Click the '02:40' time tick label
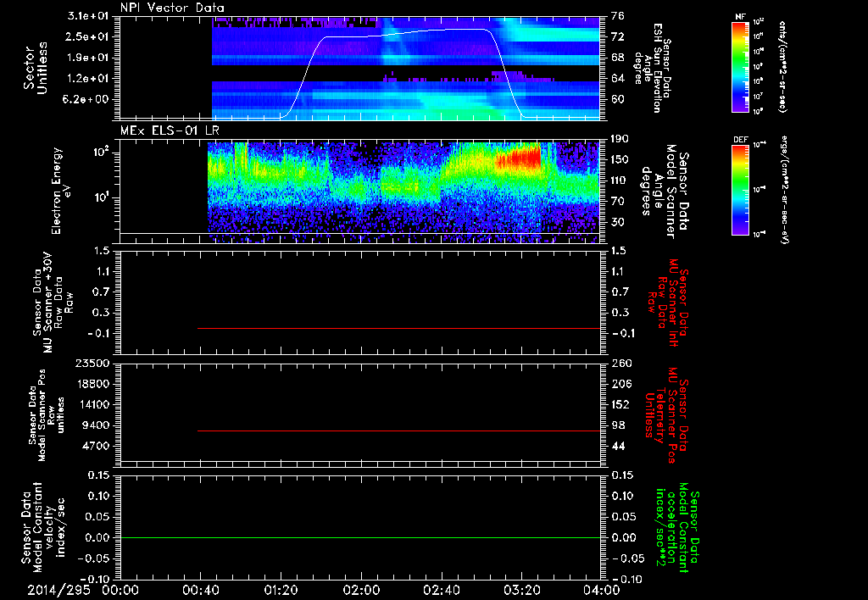Screen dimensions: 868x600 442,590
